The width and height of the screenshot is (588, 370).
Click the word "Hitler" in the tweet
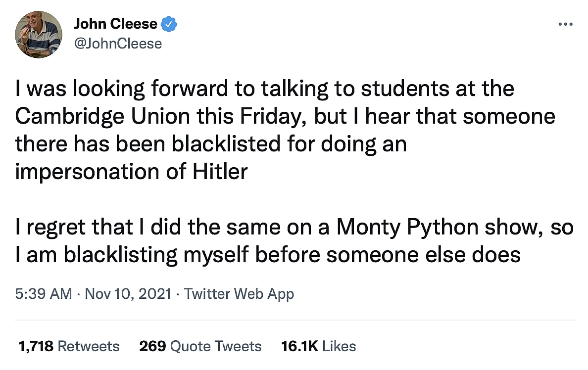coord(218,172)
